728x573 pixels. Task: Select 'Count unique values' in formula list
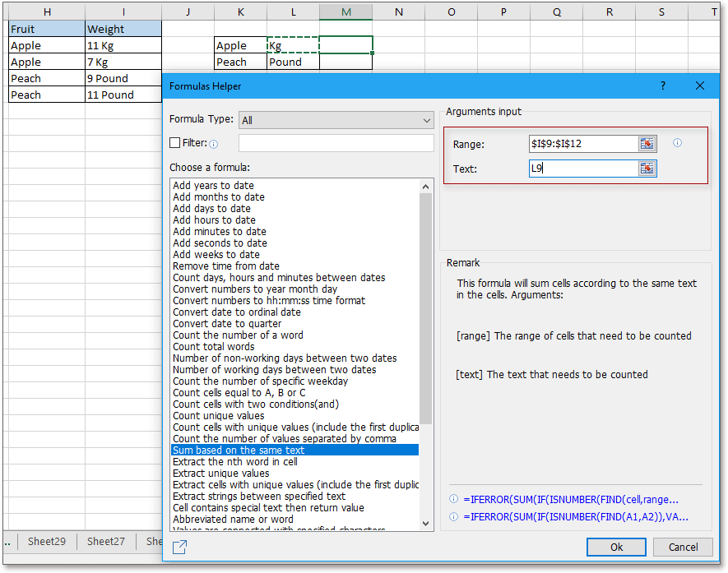(x=217, y=415)
